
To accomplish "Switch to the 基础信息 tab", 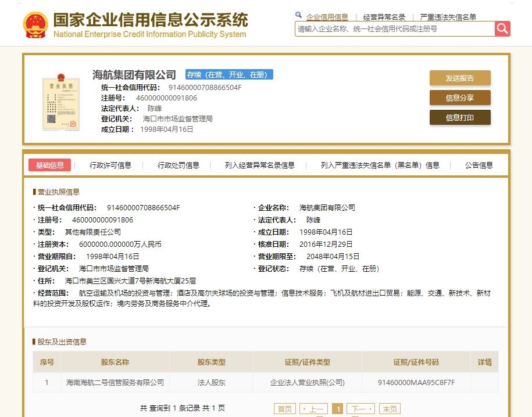I will tap(49, 165).
